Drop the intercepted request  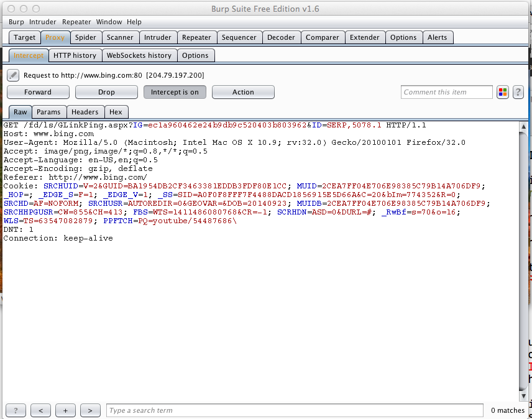(106, 92)
